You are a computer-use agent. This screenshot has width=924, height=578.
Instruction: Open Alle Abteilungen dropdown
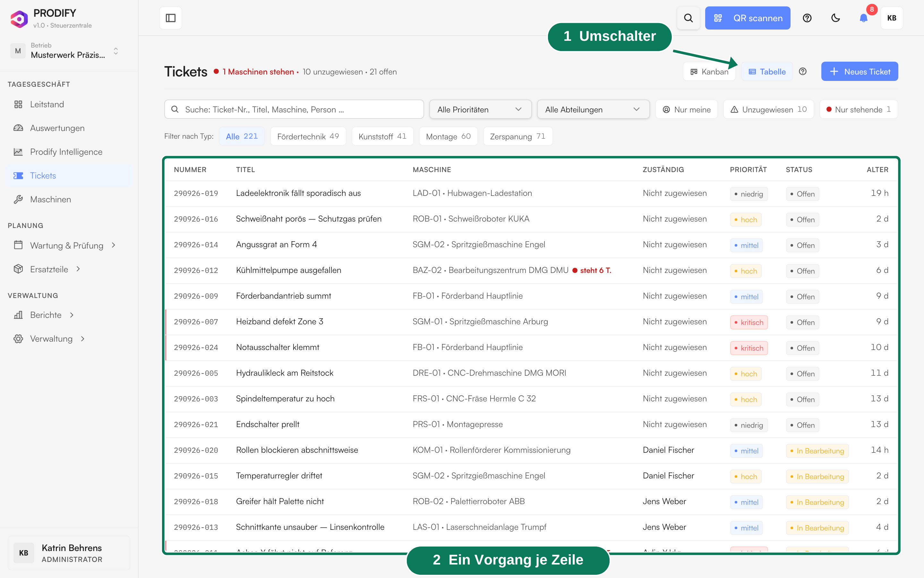point(593,109)
